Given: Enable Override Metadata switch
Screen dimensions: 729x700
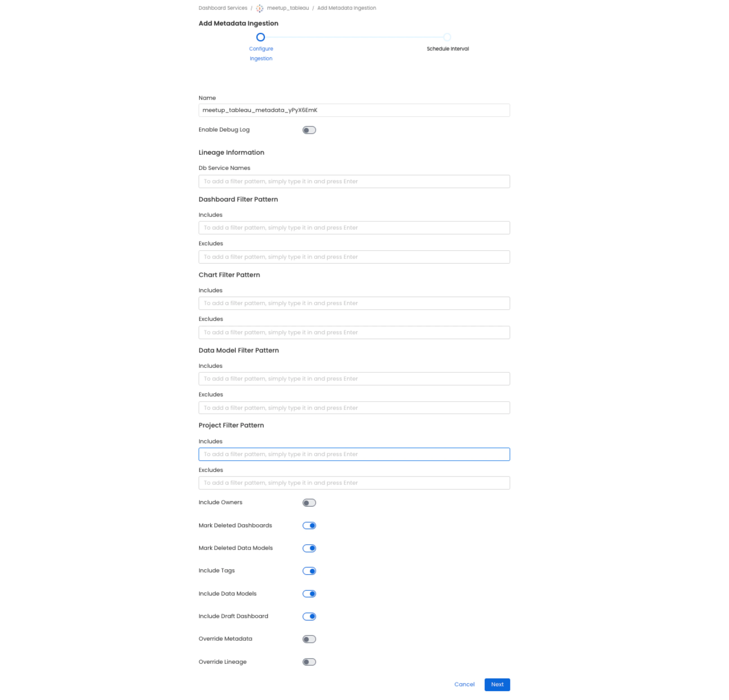Looking at the screenshot, I should pyautogui.click(x=309, y=639).
